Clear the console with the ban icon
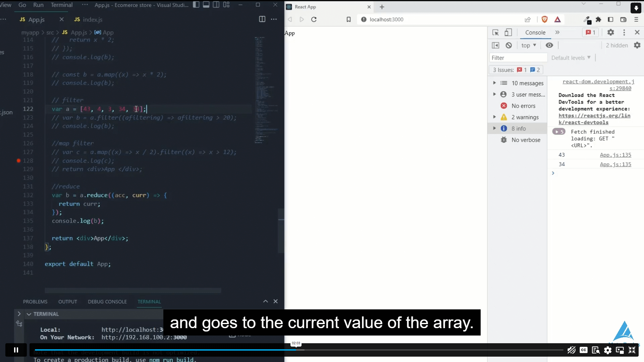Viewport: 644px width, 362px height. pos(509,45)
